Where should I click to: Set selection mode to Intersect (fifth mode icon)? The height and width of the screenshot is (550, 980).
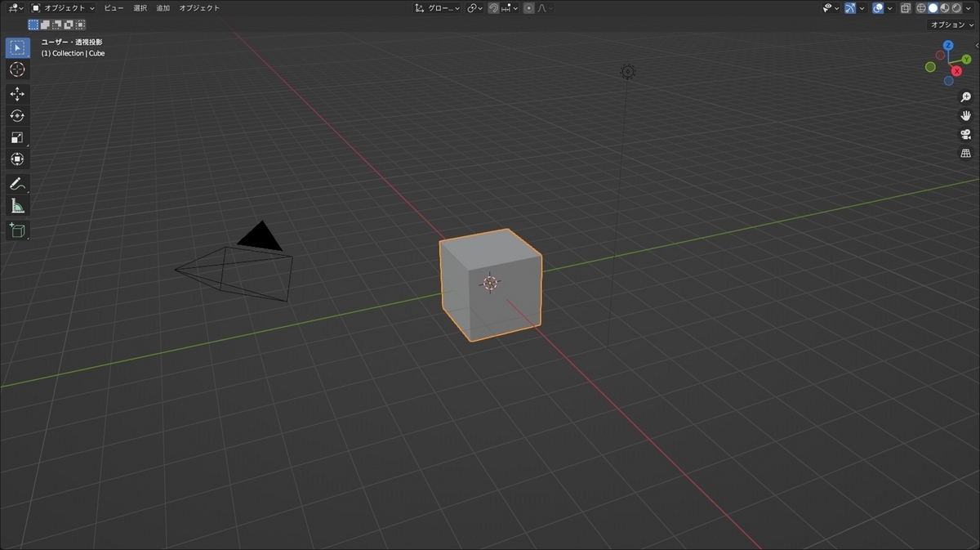click(x=80, y=25)
